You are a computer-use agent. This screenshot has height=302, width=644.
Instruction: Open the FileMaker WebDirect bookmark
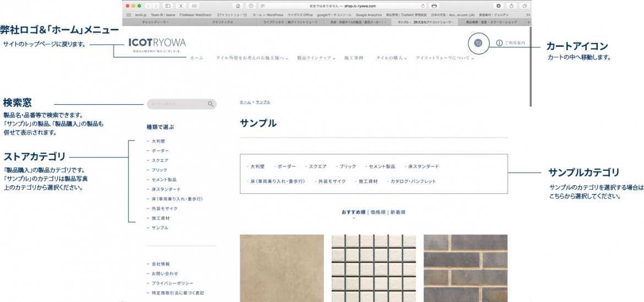coord(195,15)
